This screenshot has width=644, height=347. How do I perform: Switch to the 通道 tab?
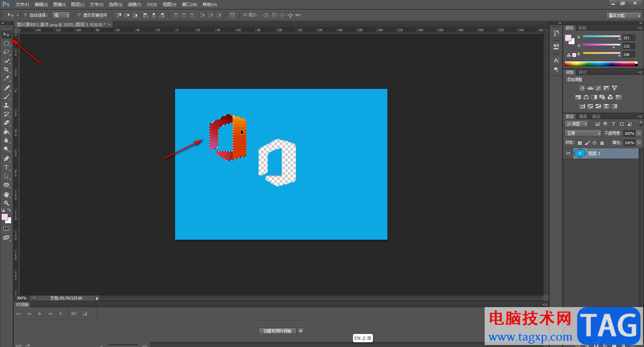click(583, 117)
